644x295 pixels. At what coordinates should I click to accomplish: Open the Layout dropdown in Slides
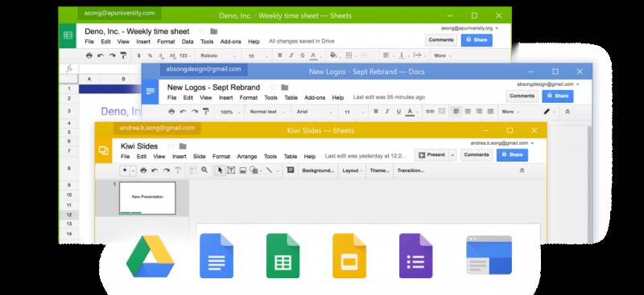click(x=352, y=170)
